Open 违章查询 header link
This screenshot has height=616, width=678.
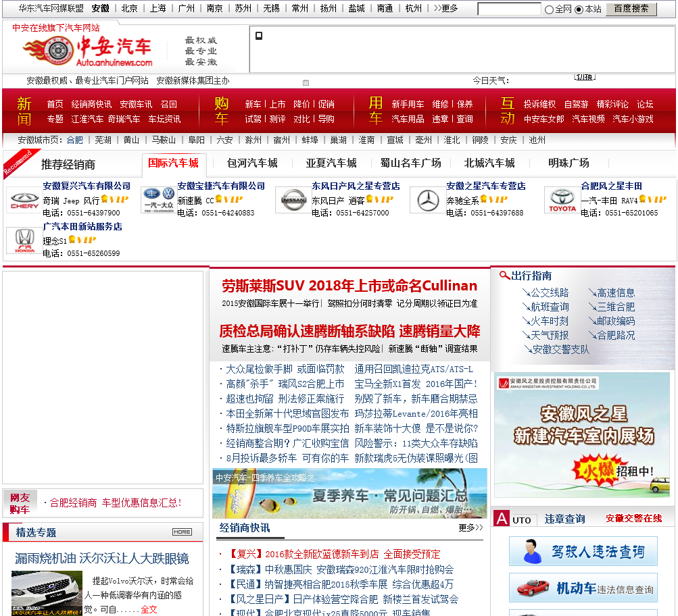(x=564, y=518)
